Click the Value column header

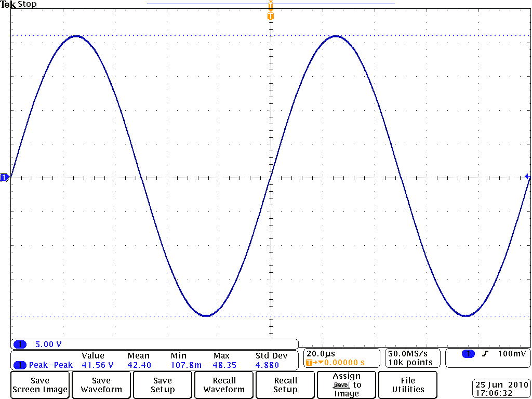(93, 356)
